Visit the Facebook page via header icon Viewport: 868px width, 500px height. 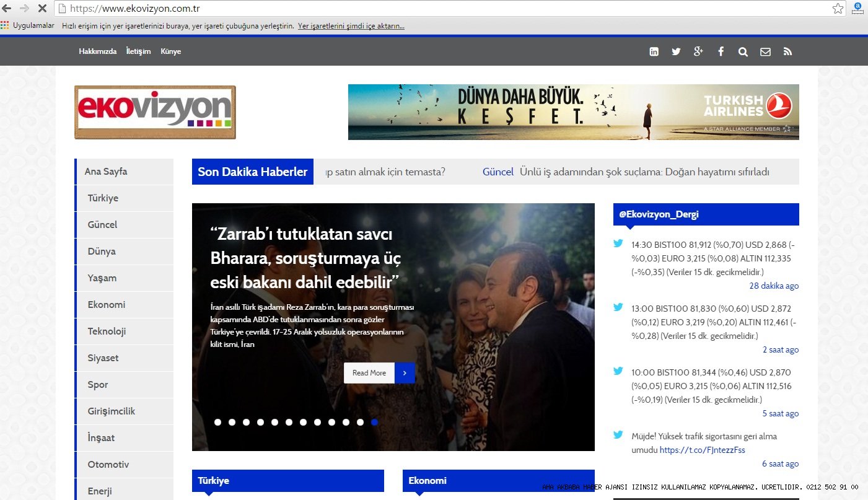[x=721, y=51]
